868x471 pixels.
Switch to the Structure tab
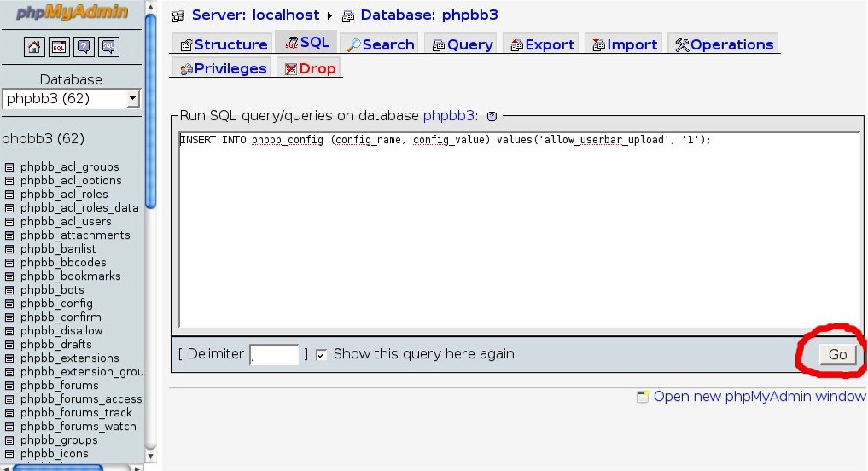[x=224, y=44]
